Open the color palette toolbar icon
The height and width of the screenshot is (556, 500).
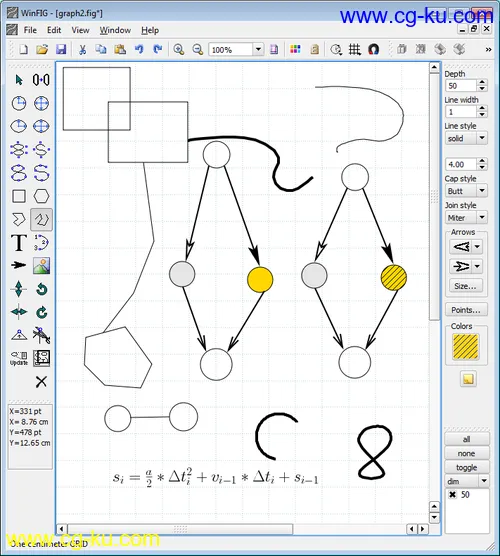coord(295,49)
